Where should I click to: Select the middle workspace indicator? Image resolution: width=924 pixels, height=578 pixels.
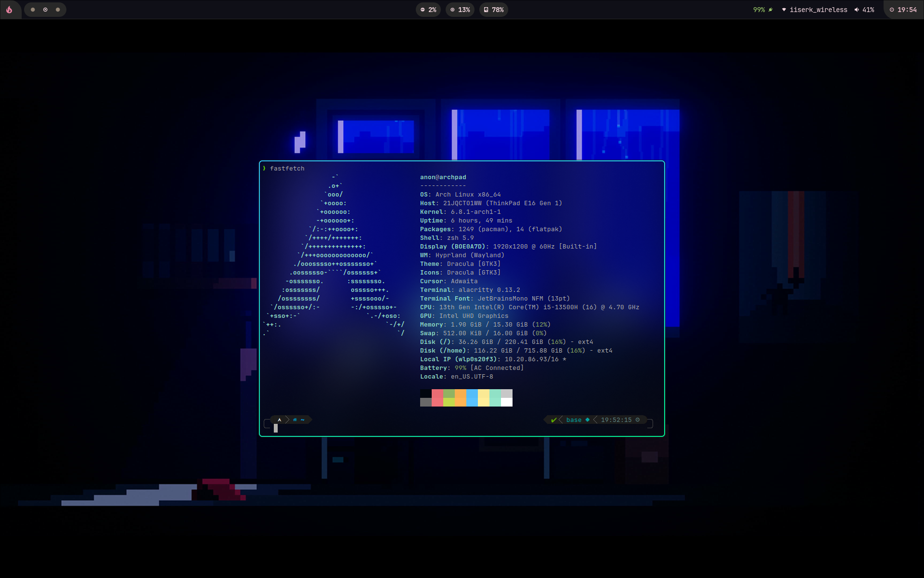pos(45,10)
